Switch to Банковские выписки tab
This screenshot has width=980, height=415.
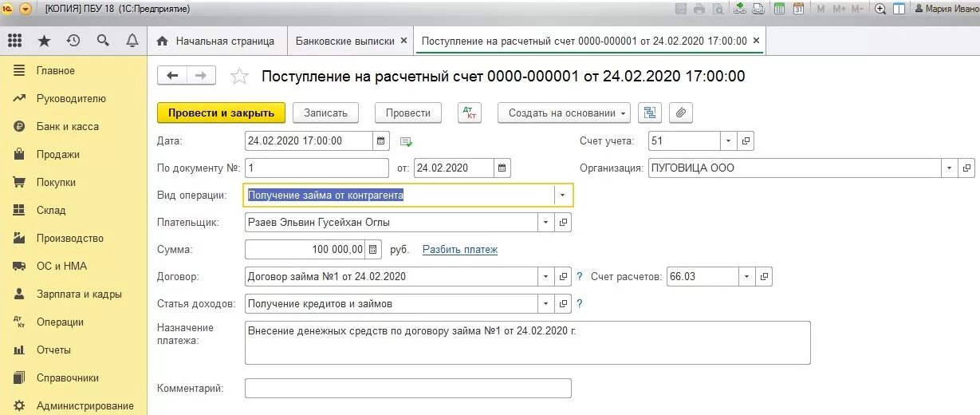(x=347, y=41)
